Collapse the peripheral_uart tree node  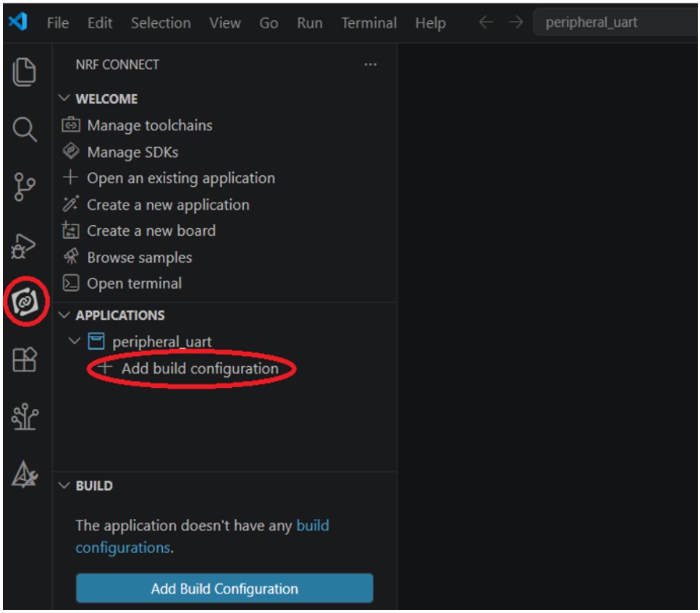(75, 341)
